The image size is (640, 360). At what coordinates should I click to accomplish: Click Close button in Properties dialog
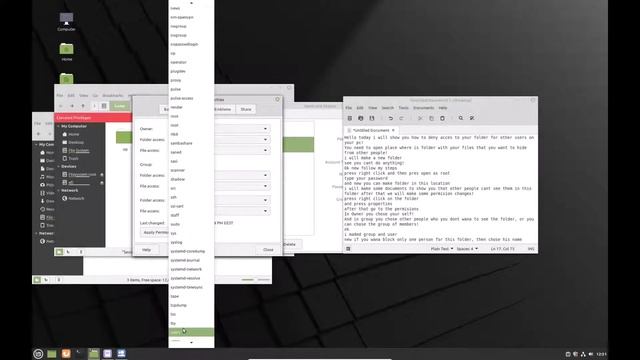(268, 250)
